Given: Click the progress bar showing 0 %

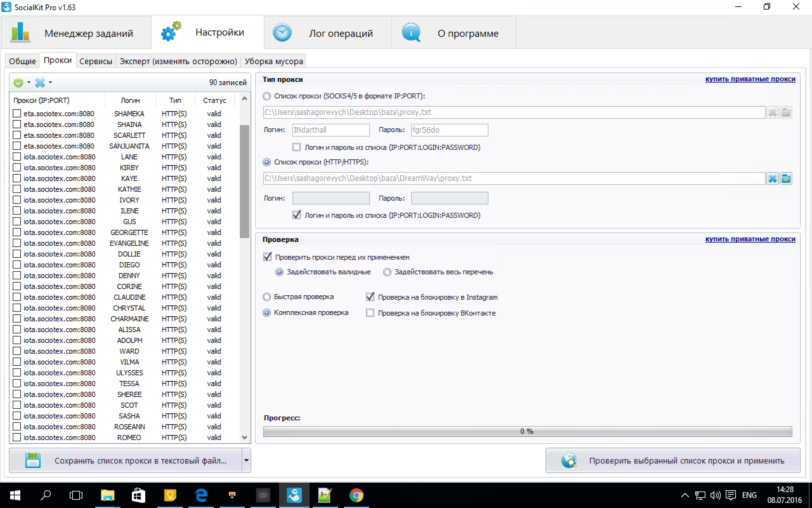Looking at the screenshot, I should pos(527,431).
